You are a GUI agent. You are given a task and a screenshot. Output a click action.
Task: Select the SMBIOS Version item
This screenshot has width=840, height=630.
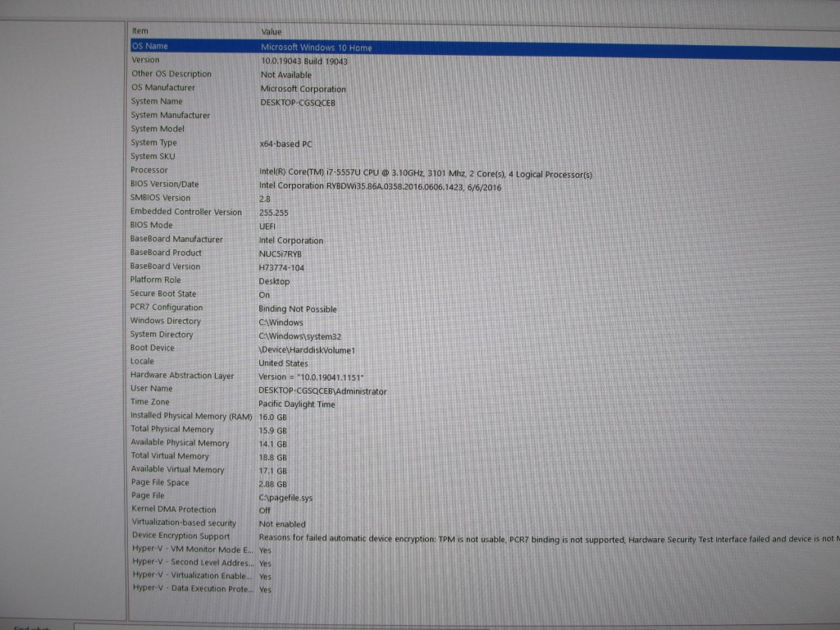tap(160, 198)
